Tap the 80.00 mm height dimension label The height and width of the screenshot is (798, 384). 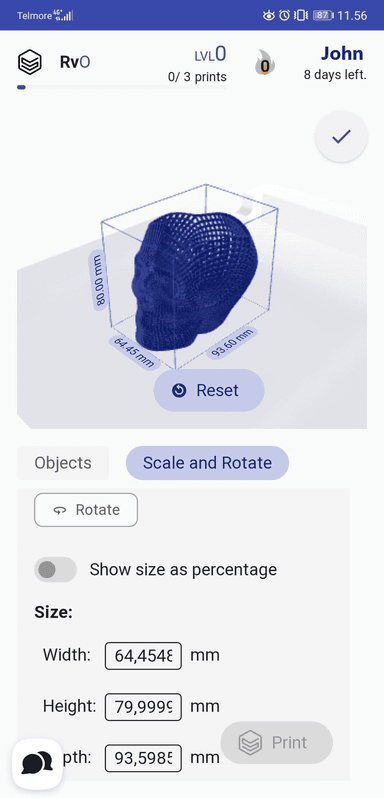pos(100,280)
